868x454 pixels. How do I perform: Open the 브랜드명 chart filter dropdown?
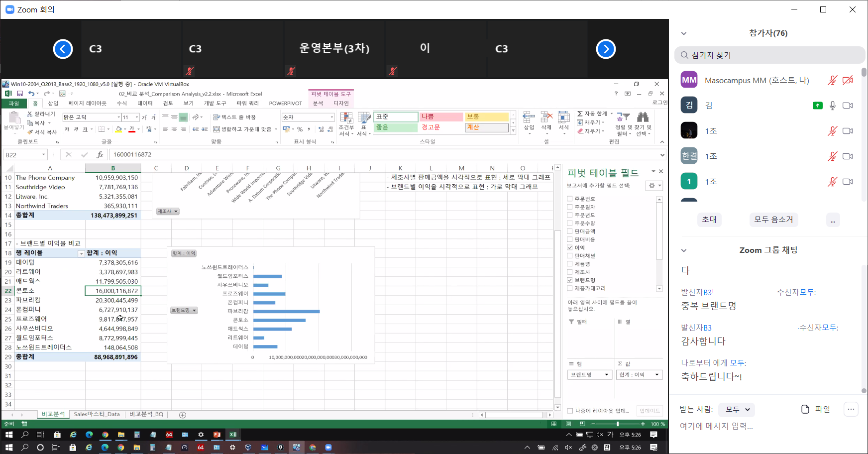(184, 310)
